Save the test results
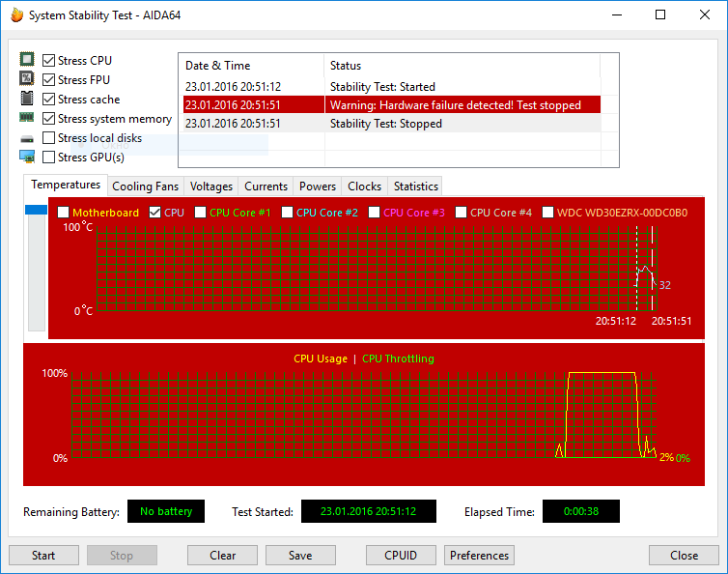 pyautogui.click(x=300, y=556)
